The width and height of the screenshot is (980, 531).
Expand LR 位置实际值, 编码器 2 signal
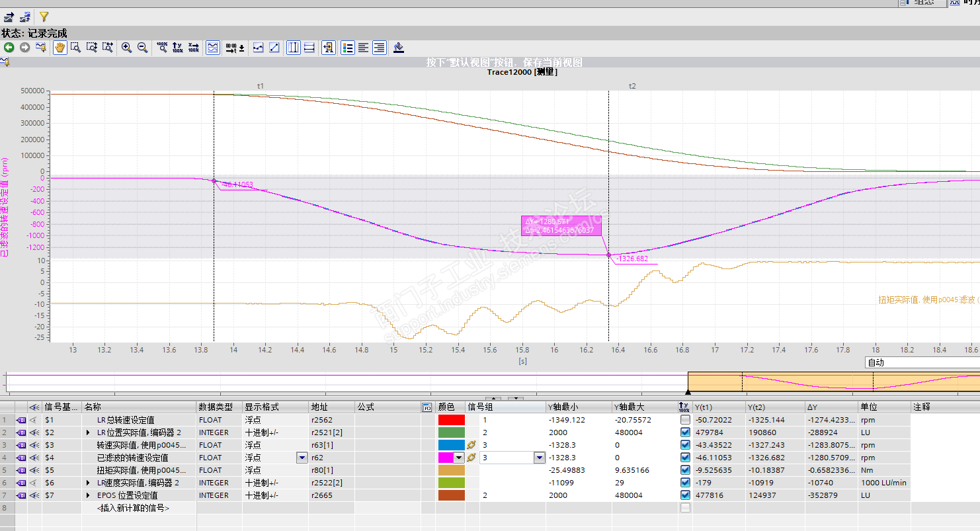click(x=89, y=432)
